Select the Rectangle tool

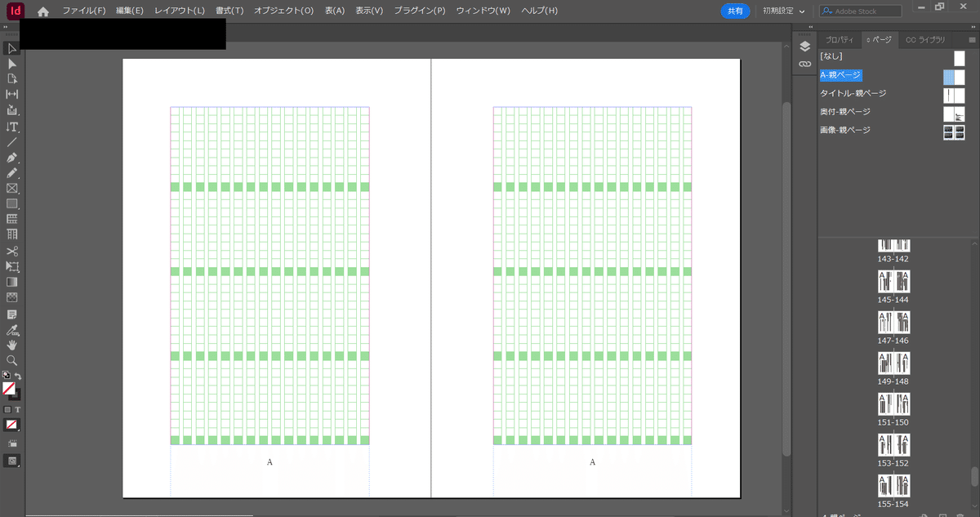click(12, 203)
